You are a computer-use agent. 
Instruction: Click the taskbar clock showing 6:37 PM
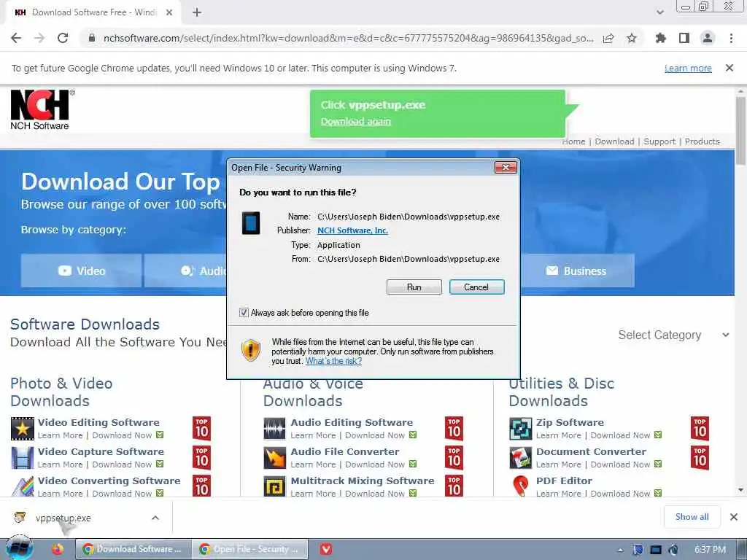(710, 550)
